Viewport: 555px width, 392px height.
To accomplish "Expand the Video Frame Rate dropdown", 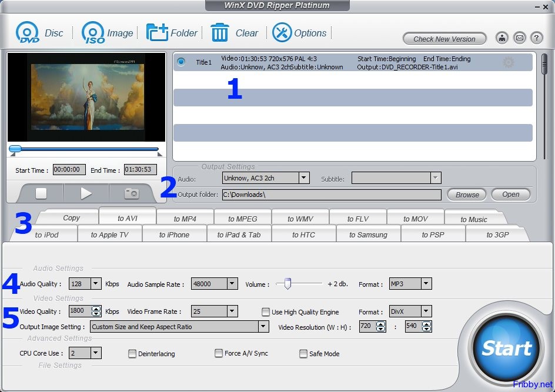I will pyautogui.click(x=232, y=311).
